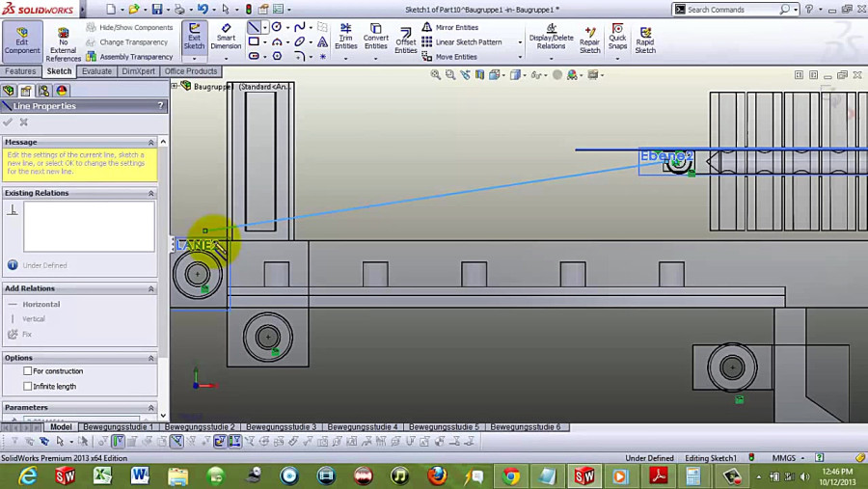Click the Trim Entities tool
This screenshot has height=489, width=868.
[x=346, y=37]
